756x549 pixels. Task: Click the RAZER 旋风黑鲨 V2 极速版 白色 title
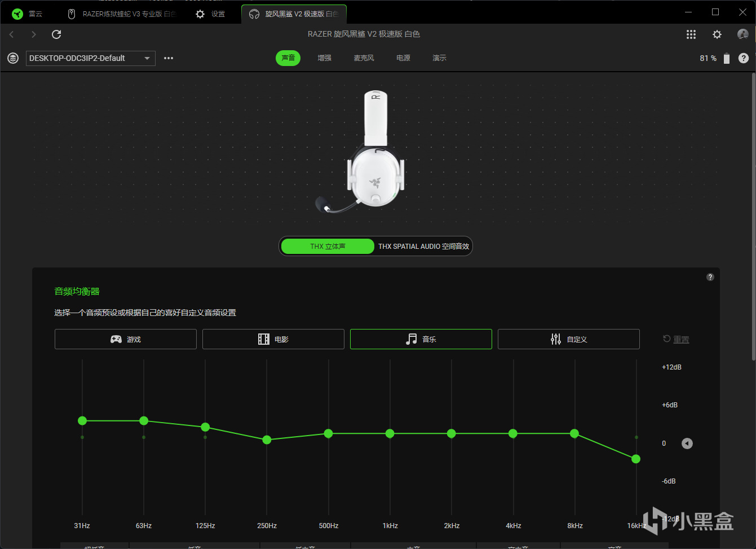(x=364, y=34)
